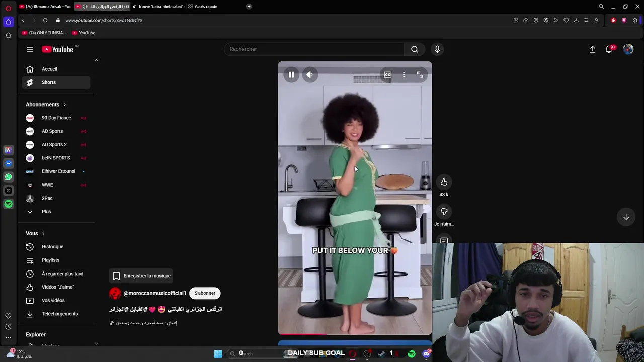Image resolution: width=644 pixels, height=362 pixels.
Task: Expand the Short to fullscreen
Action: pos(420,75)
